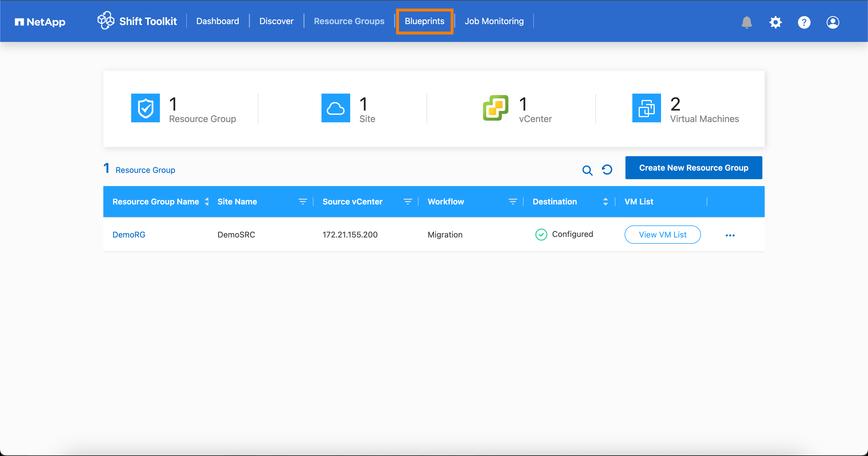This screenshot has height=456, width=868.
Task: Open the user account profile icon
Action: tap(833, 22)
